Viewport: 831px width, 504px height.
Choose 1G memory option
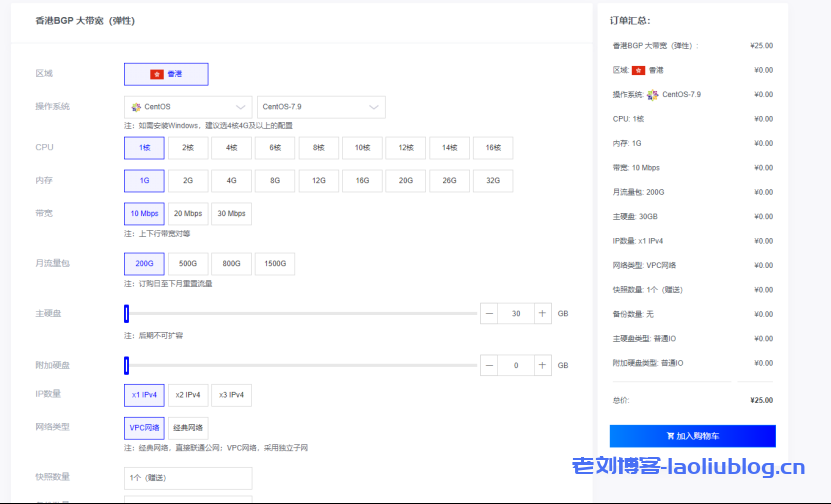point(144,181)
